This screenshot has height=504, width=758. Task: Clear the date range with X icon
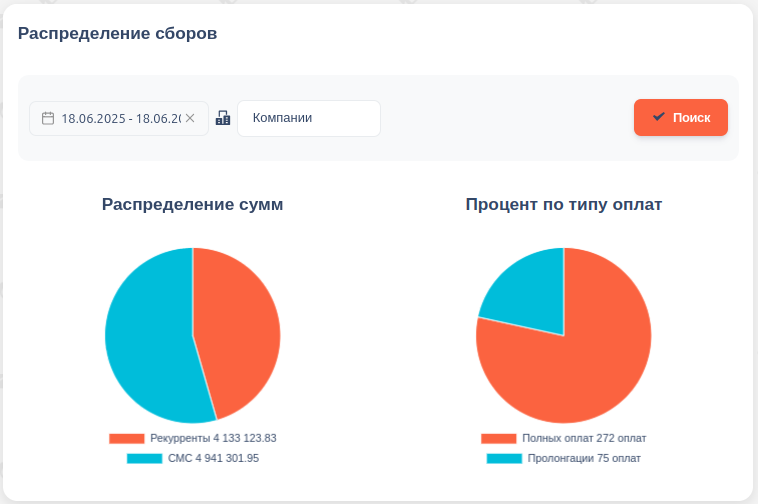[190, 118]
